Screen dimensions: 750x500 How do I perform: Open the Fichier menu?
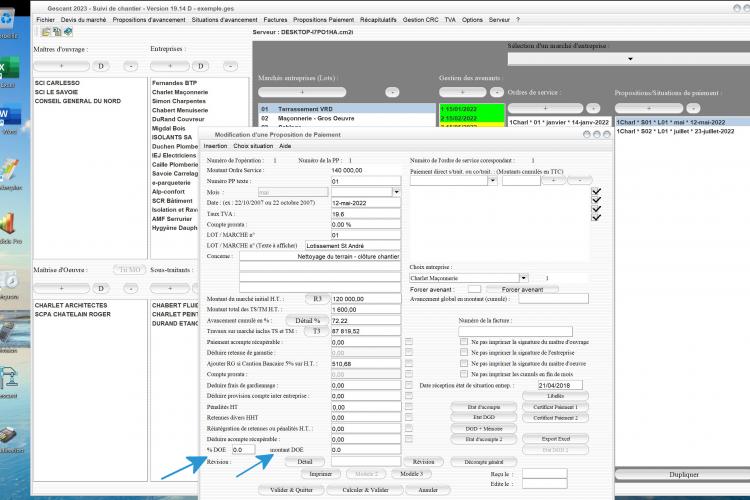pyautogui.click(x=45, y=20)
